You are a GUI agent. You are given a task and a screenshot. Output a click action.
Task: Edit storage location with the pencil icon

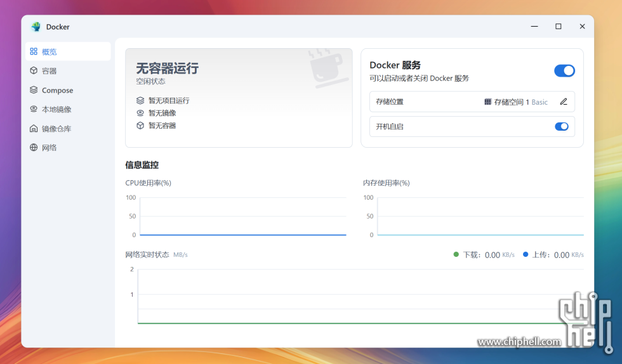564,101
